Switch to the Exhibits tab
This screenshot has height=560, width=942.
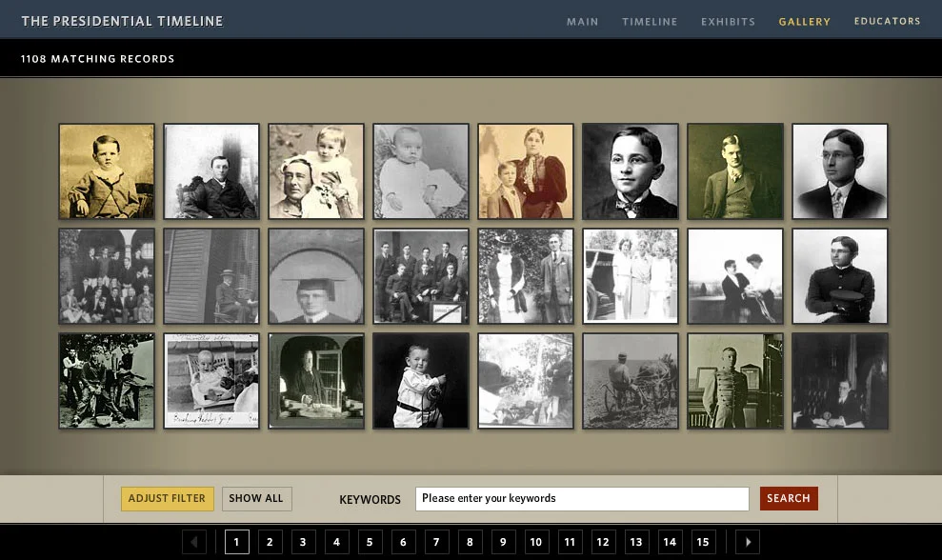coord(728,21)
